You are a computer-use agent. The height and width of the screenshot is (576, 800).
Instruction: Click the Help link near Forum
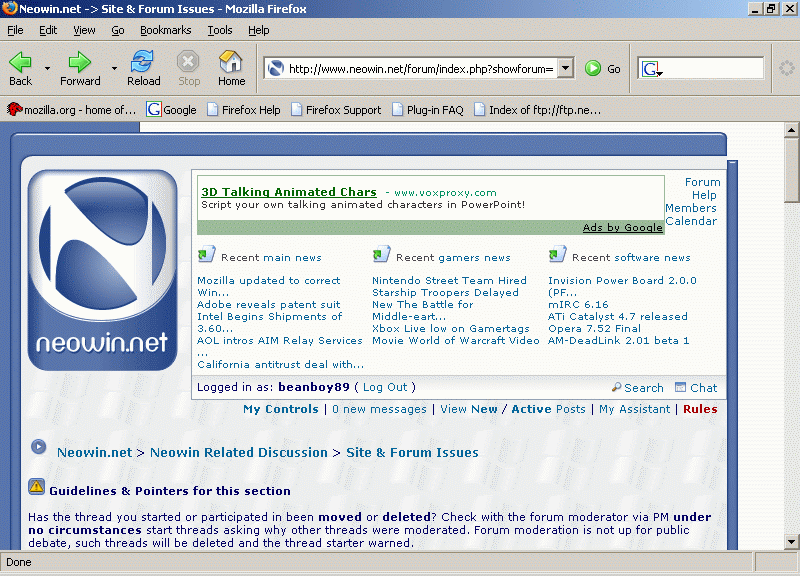(704, 195)
